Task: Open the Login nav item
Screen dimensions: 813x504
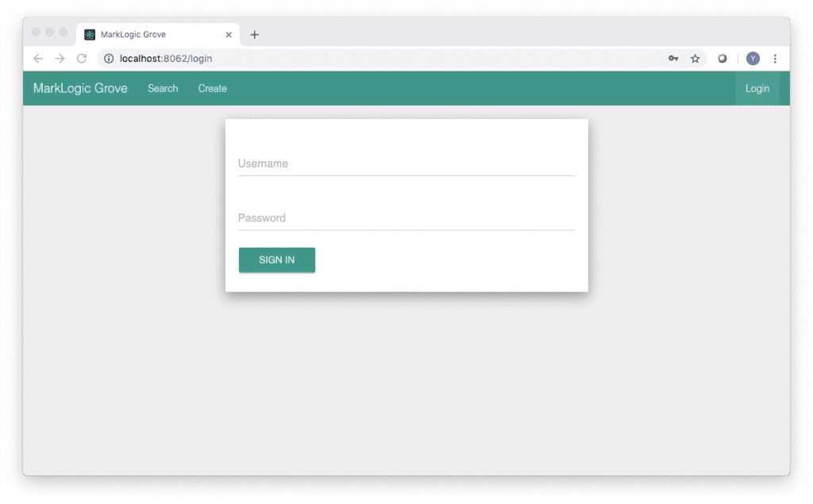Action: tap(757, 88)
